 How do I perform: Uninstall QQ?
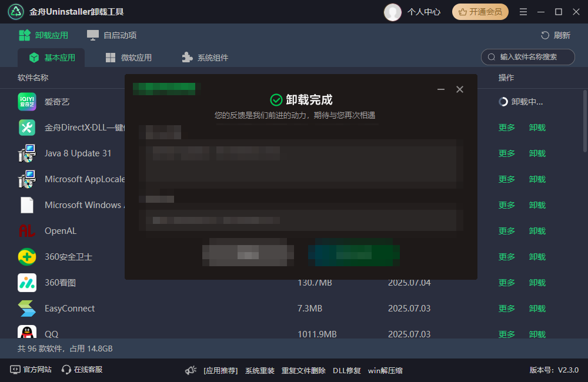click(537, 334)
